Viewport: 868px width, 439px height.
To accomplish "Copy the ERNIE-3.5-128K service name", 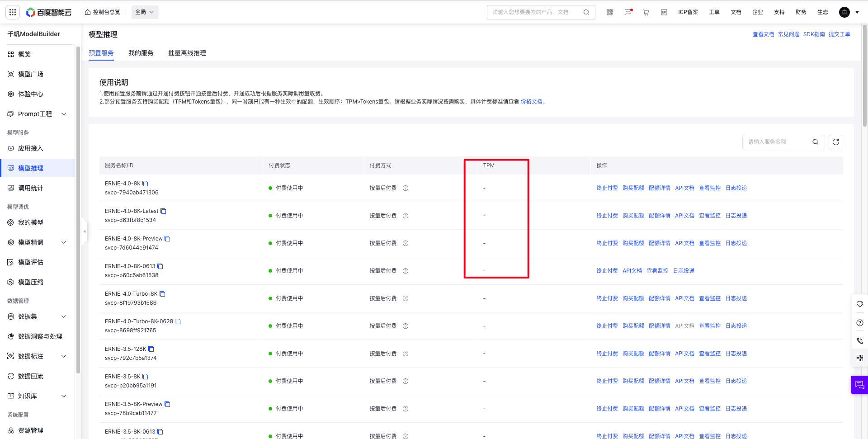I will pyautogui.click(x=151, y=349).
